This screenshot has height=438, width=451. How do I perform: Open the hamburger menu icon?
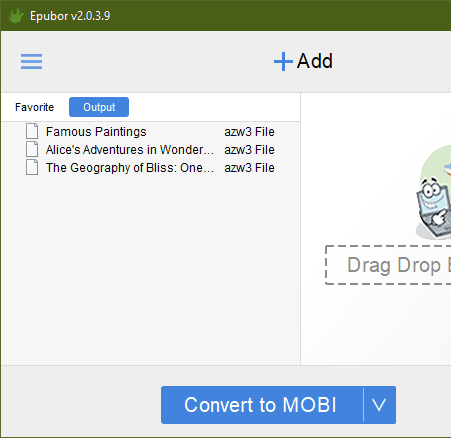[31, 62]
